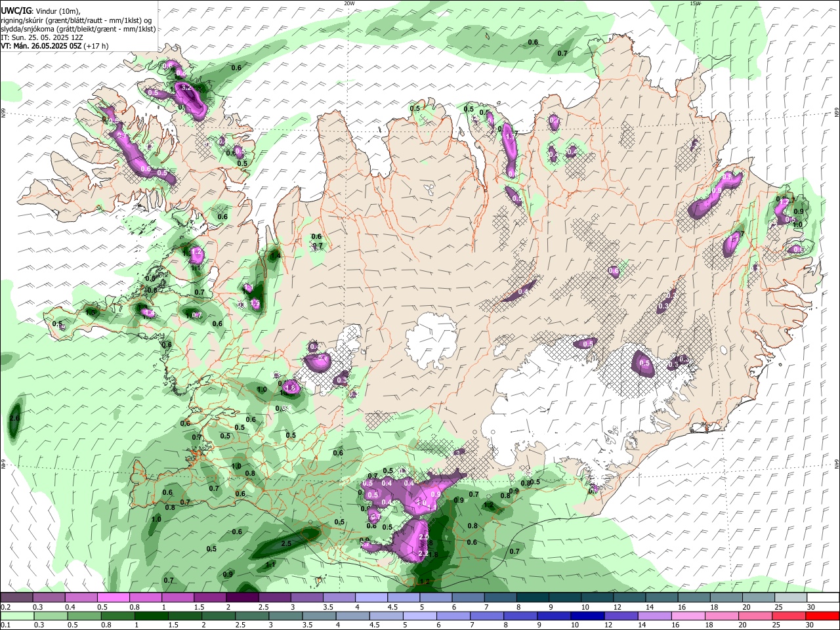Click the 2.5 rain value off the southwest coast
The image size is (840, 630).
coord(286,544)
